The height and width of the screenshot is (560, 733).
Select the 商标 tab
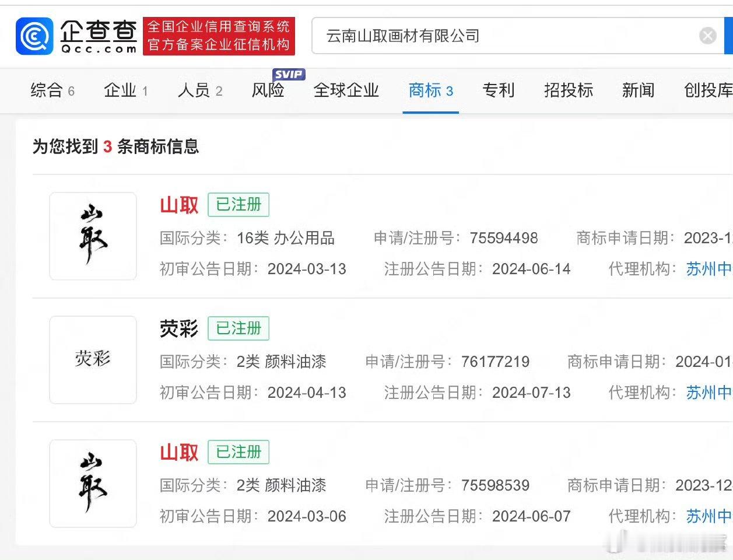(431, 90)
